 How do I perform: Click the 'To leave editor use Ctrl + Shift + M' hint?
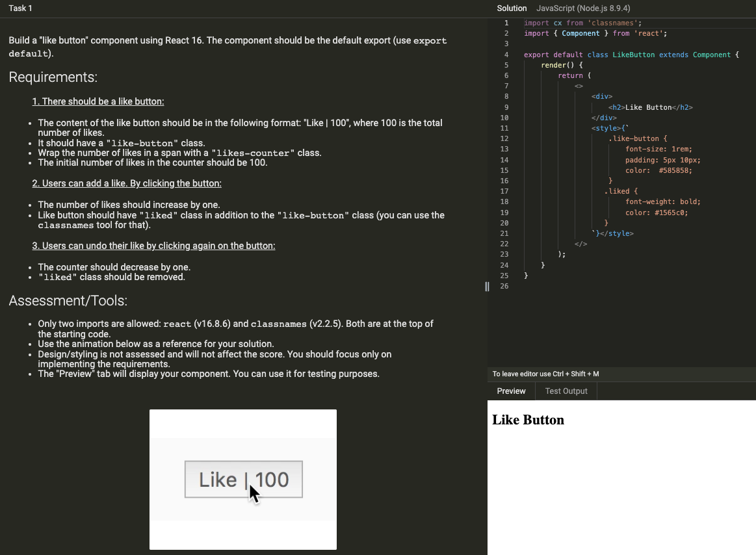click(546, 374)
